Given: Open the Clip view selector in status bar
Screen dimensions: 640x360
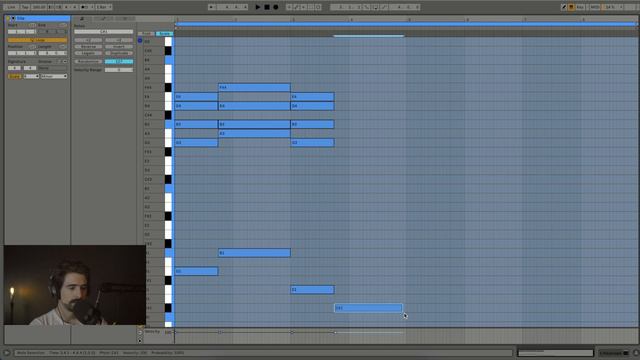Looking at the screenshot, I should (614, 353).
